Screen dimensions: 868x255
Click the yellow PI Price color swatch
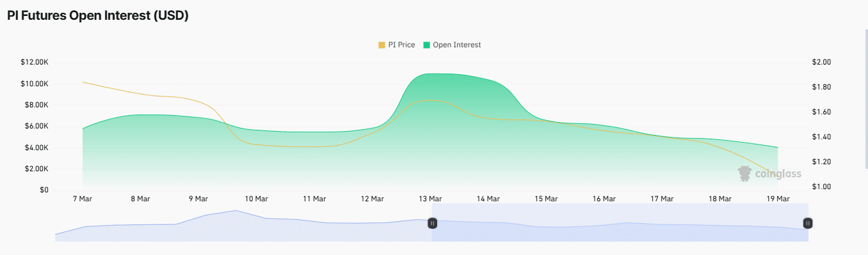click(x=382, y=45)
